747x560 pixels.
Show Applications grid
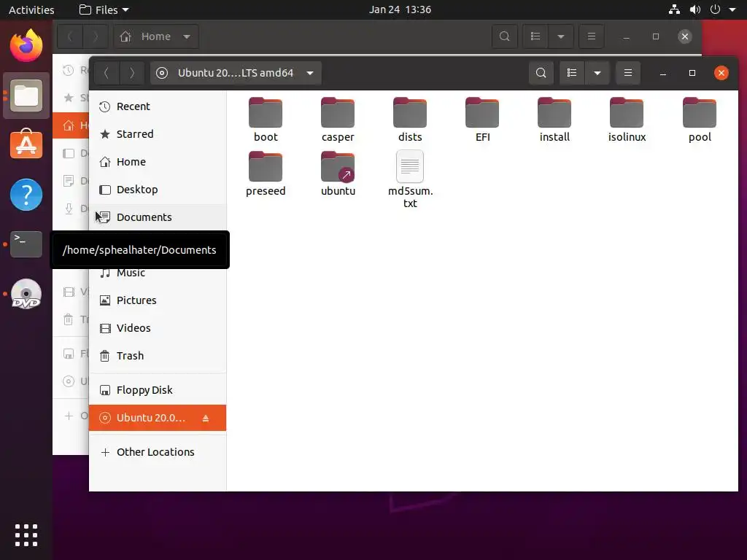26,534
